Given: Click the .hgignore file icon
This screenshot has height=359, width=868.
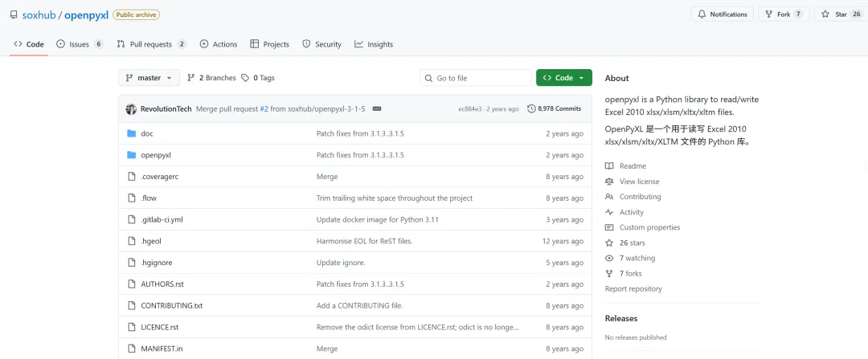Looking at the screenshot, I should 131,263.
